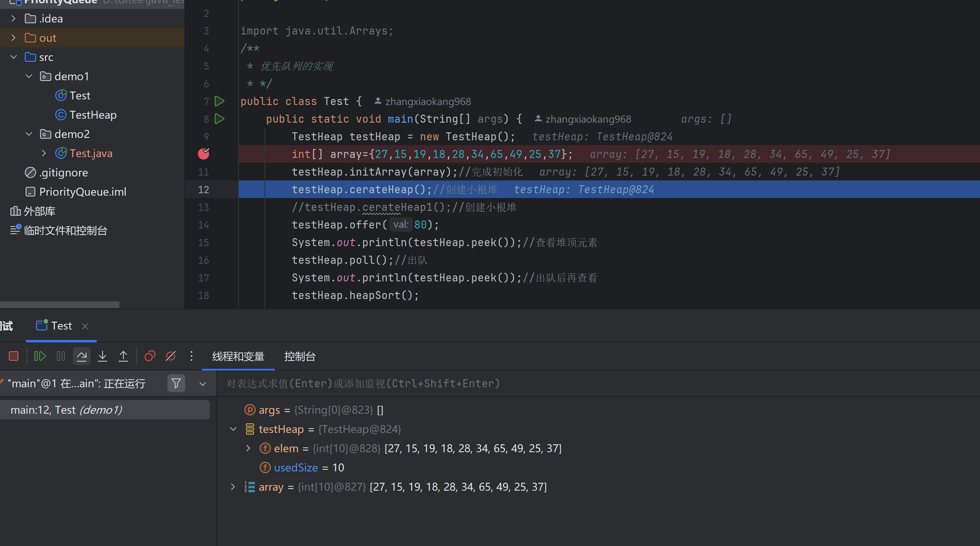Select the 线程和变量 tab
This screenshot has width=980, height=546.
pos(238,356)
